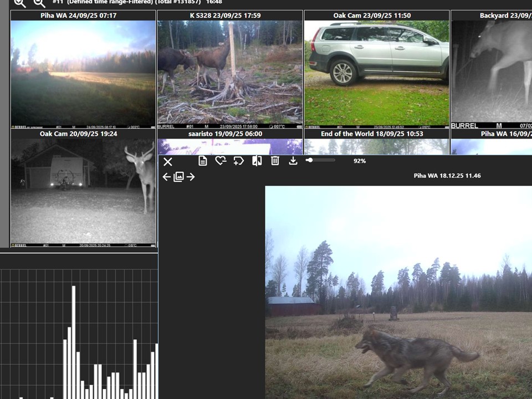Add a tag with the label icon

coord(239,161)
